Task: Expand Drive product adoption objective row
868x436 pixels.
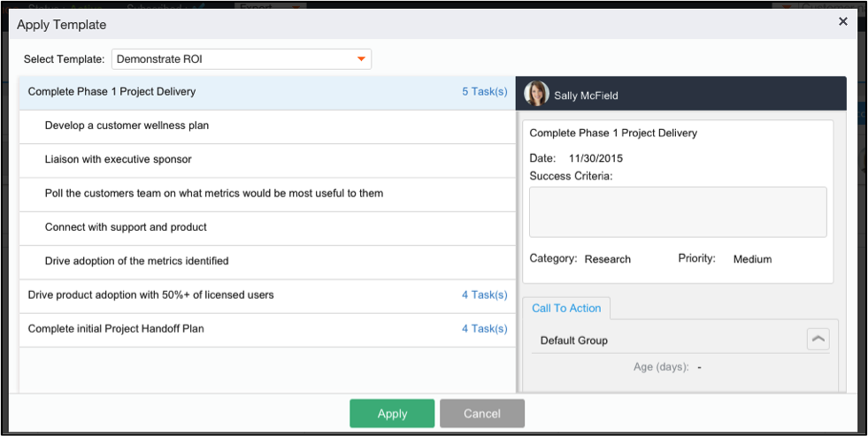Action: pyautogui.click(x=150, y=294)
